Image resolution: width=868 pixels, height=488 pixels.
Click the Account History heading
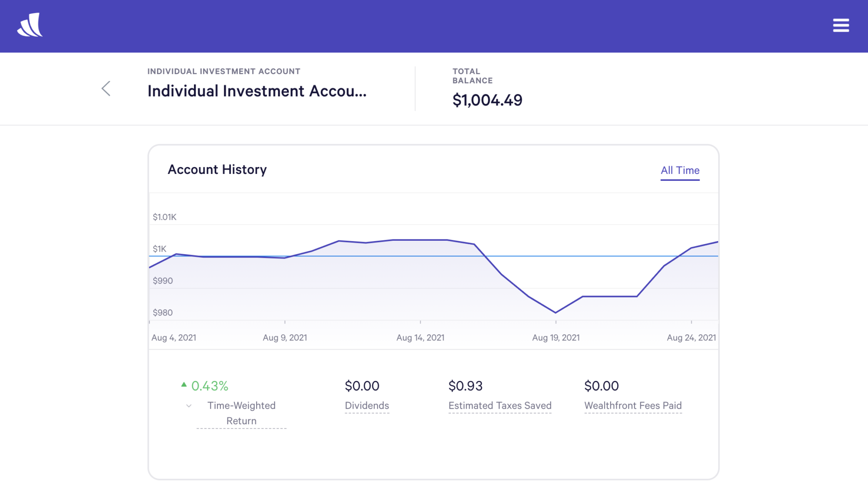coord(217,170)
